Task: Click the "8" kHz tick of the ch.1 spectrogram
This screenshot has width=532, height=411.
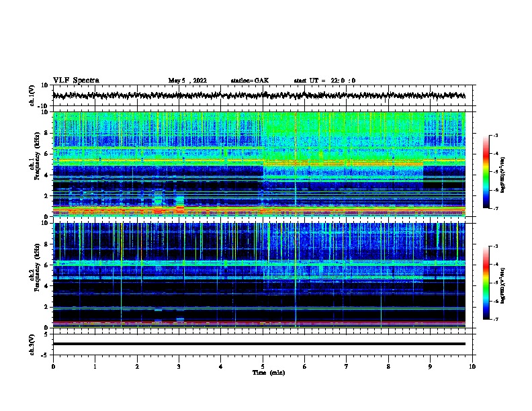Action: (47, 133)
